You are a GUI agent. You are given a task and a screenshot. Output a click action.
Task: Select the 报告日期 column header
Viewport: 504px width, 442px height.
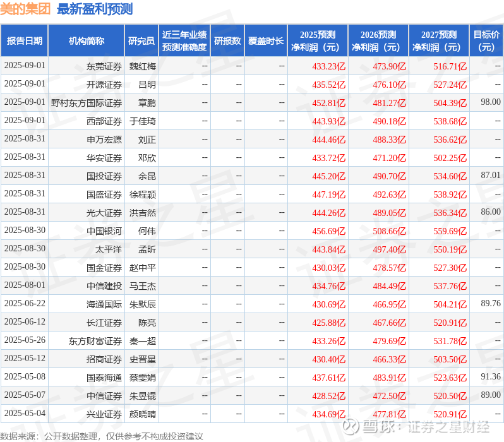pyautogui.click(x=25, y=41)
